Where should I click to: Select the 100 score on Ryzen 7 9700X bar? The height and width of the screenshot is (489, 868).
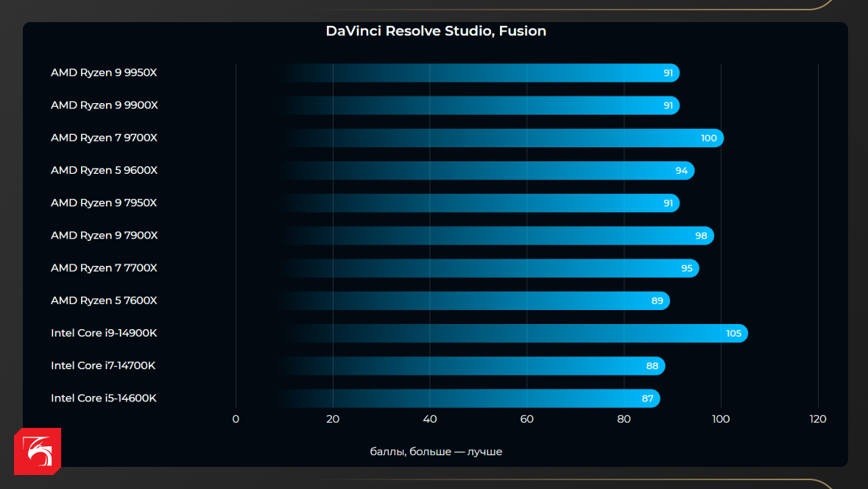(x=708, y=138)
